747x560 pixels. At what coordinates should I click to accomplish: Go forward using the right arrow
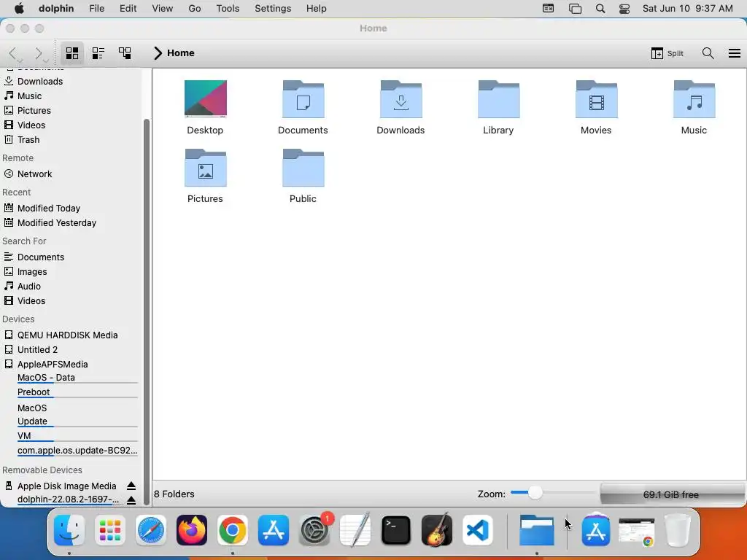pyautogui.click(x=40, y=53)
